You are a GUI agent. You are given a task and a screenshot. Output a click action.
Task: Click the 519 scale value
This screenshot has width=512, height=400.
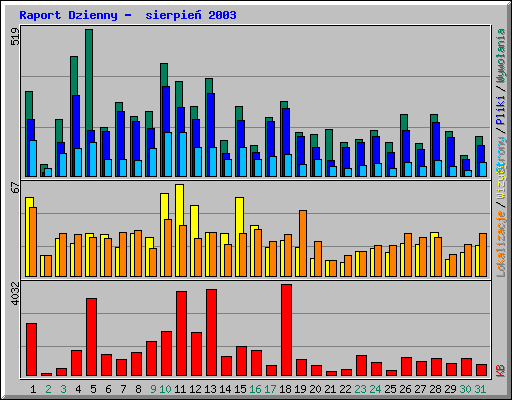tap(15, 37)
